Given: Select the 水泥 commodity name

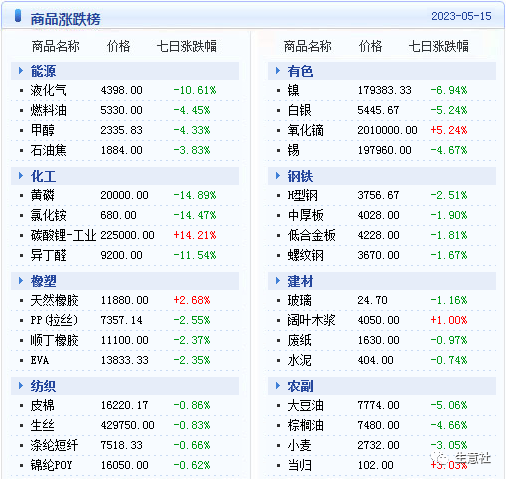Looking at the screenshot, I should [x=299, y=360].
